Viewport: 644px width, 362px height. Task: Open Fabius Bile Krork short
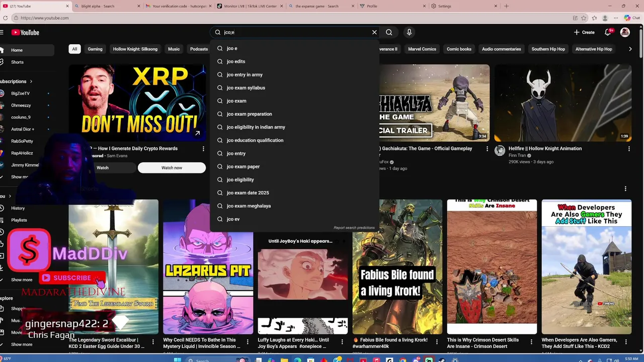[x=397, y=267]
